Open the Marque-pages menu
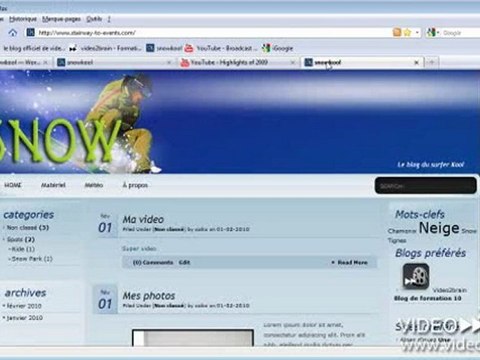The width and height of the screenshot is (480, 360). [x=61, y=19]
